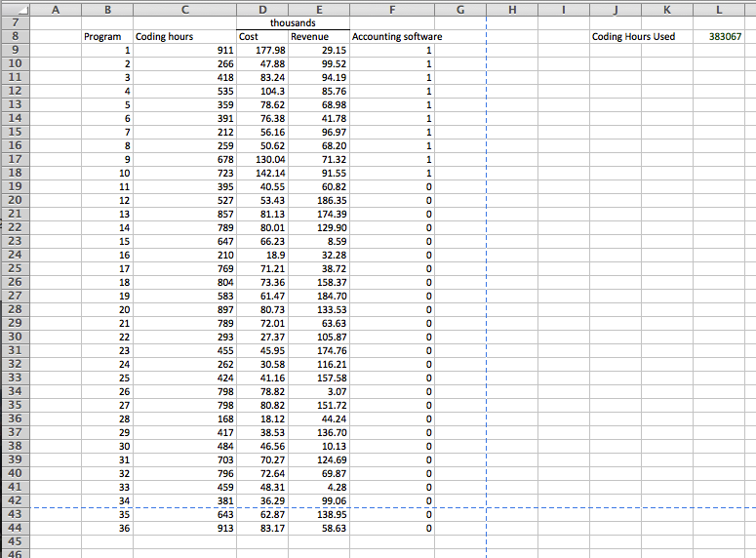
Task: Select revenue value 60.82
Action: [x=319, y=186]
